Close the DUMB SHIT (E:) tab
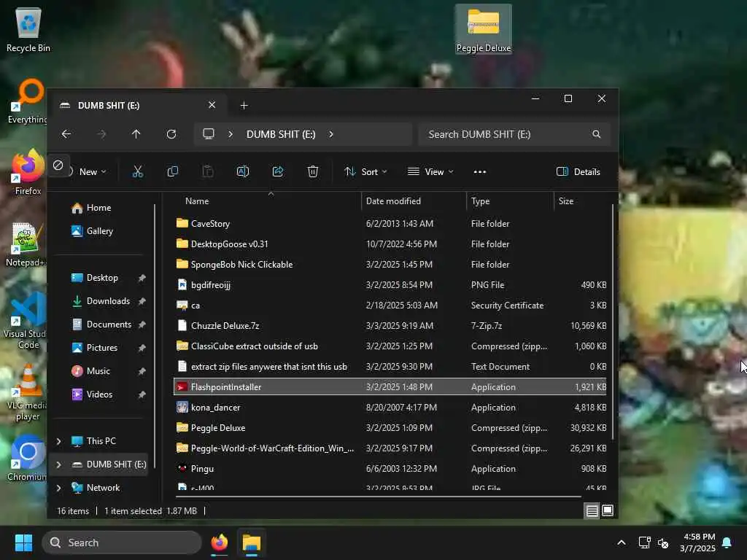747x560 pixels. 212,105
